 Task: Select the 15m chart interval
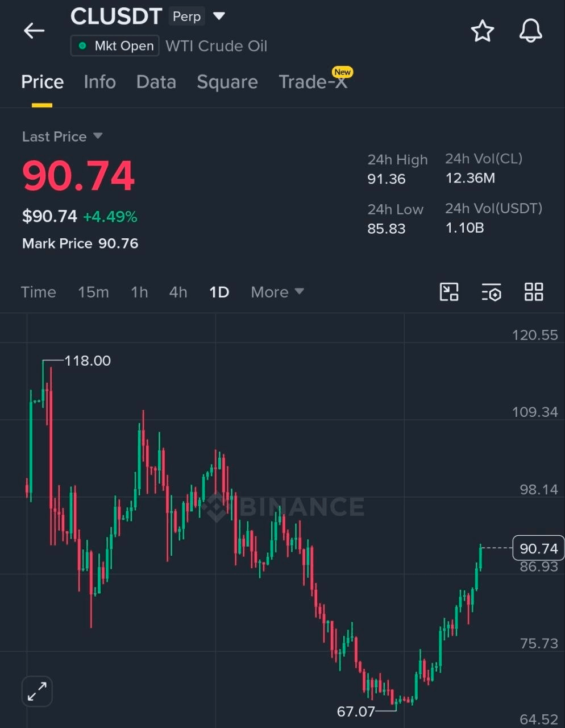(93, 292)
